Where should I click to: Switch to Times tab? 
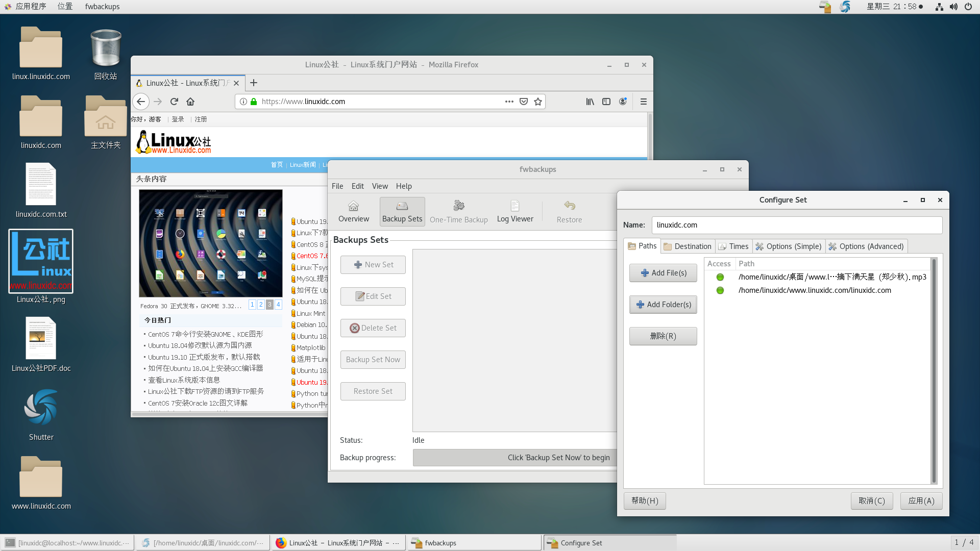[733, 246]
